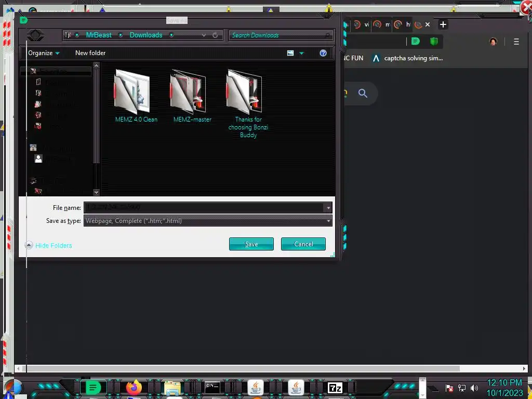532x399 pixels.
Task: Select Downloads in the address breadcrumb
Action: coord(146,35)
